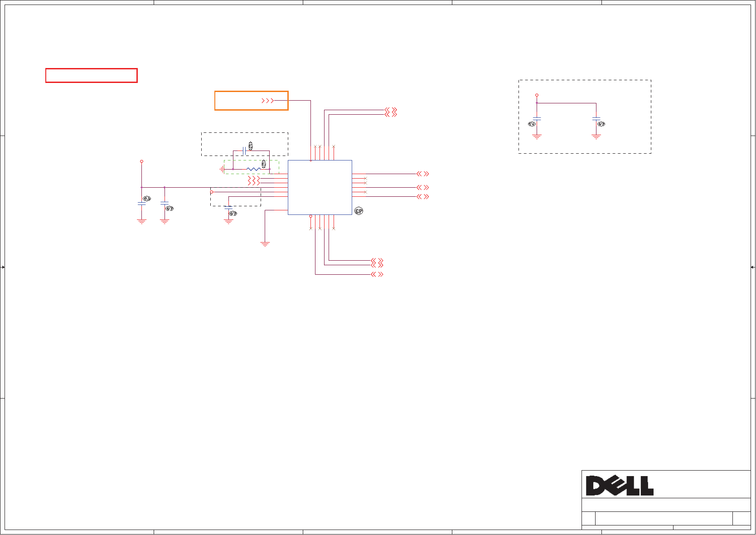Select the blue-outlined IC block in the center
The width and height of the screenshot is (756, 535).
[x=320, y=187]
